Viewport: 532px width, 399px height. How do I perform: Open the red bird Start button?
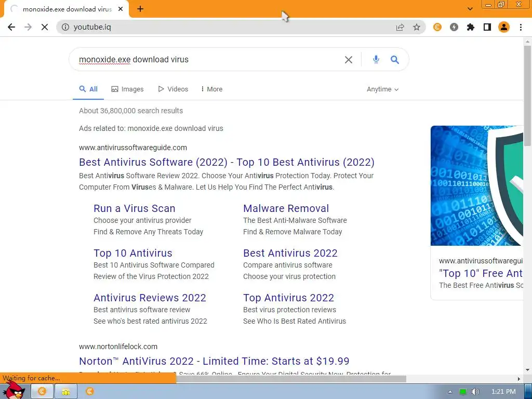click(x=14, y=390)
